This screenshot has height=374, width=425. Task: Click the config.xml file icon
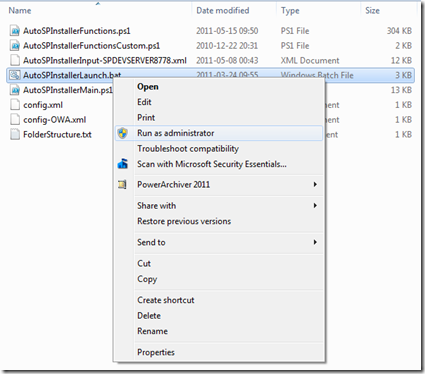click(x=15, y=105)
